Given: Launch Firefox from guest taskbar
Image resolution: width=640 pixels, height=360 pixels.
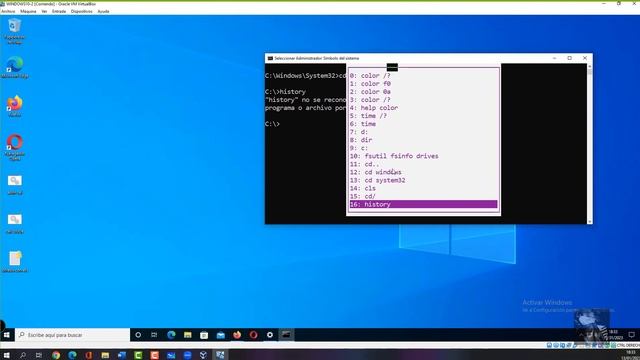Looking at the screenshot, I should (x=237, y=335).
